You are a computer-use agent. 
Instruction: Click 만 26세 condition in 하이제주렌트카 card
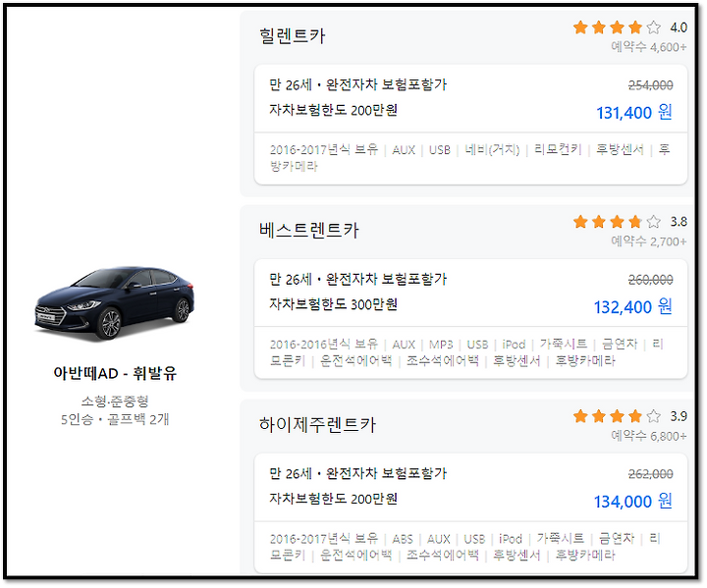pyautogui.click(x=291, y=473)
